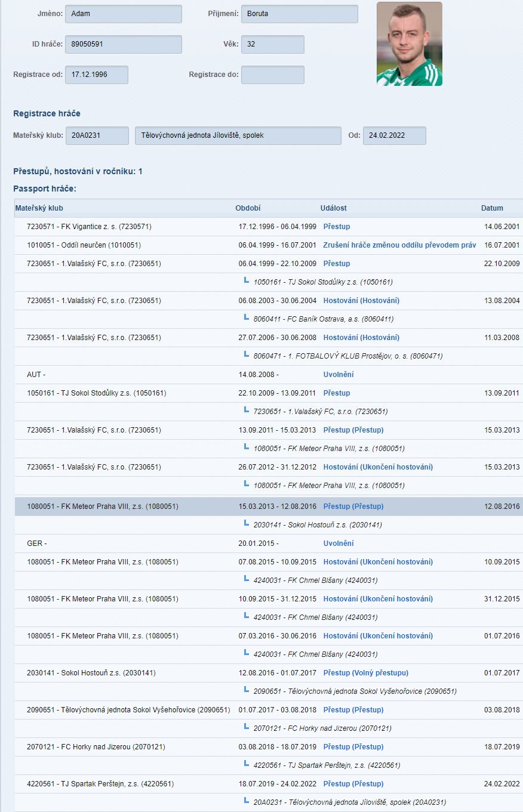
Task: Open Uvolnění event in GER row
Action: click(339, 544)
